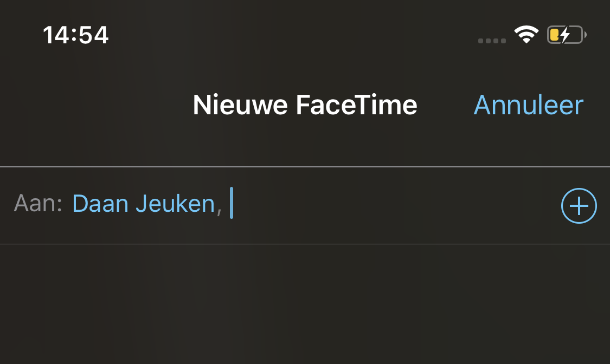Open contact picker via circled plus

579,205
